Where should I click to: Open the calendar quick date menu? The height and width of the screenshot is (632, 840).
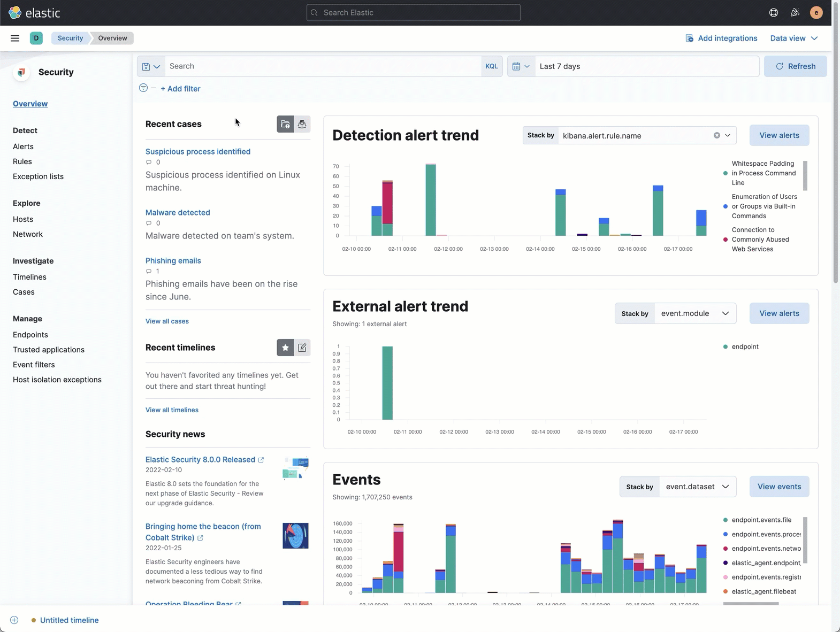[x=521, y=66]
